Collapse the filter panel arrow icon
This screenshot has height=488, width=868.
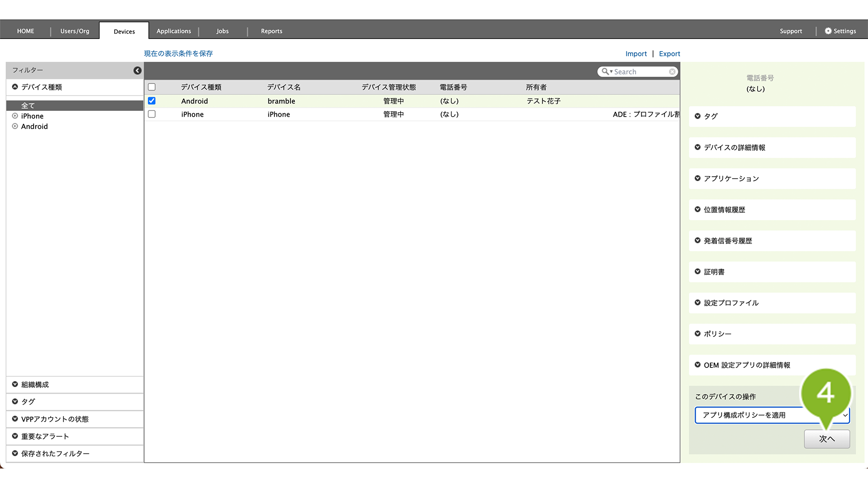pyautogui.click(x=138, y=71)
